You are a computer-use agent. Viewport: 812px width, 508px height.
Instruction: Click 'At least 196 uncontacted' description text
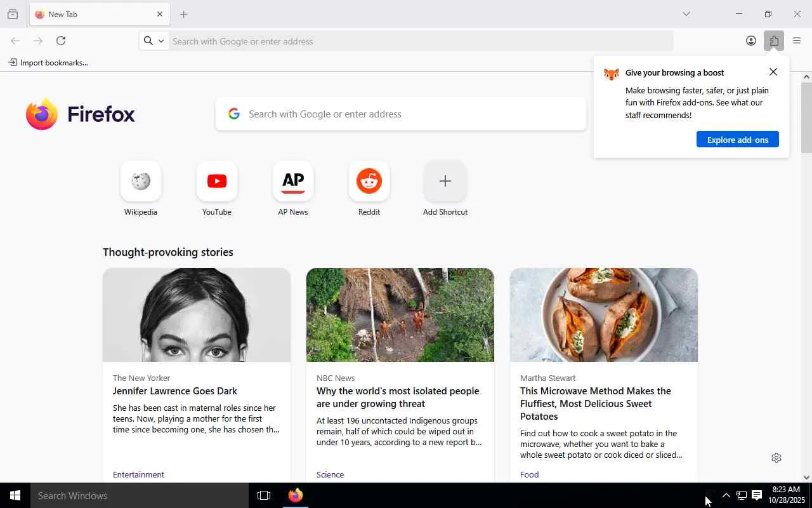click(399, 432)
